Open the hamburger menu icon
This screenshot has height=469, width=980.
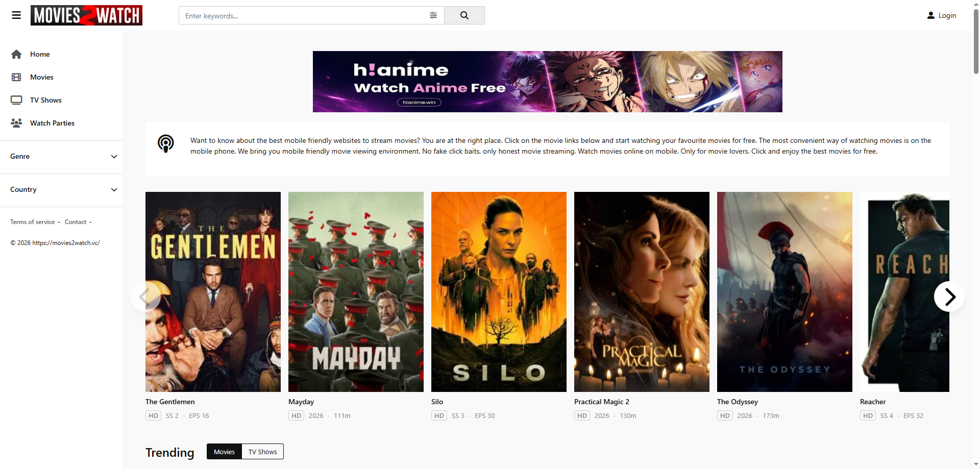[16, 15]
